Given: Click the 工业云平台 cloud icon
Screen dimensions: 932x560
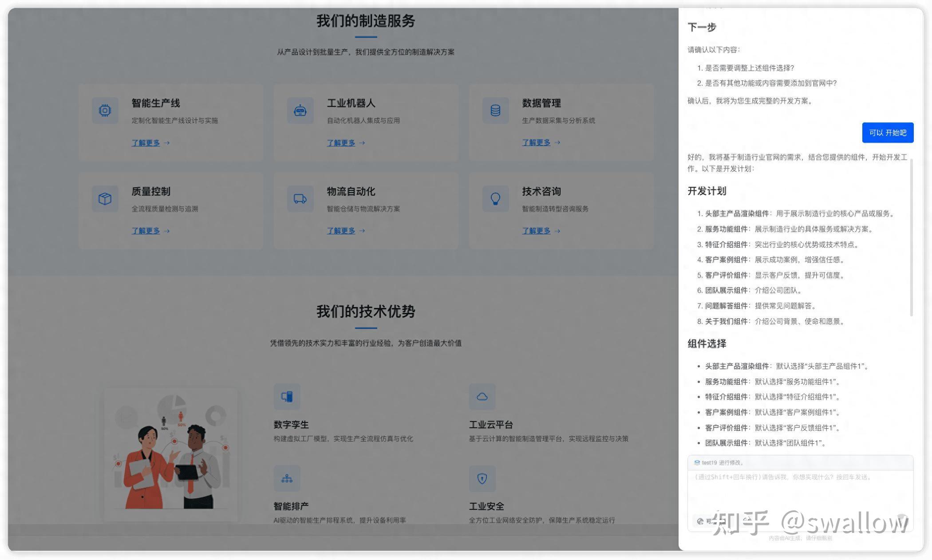Looking at the screenshot, I should coord(482,396).
